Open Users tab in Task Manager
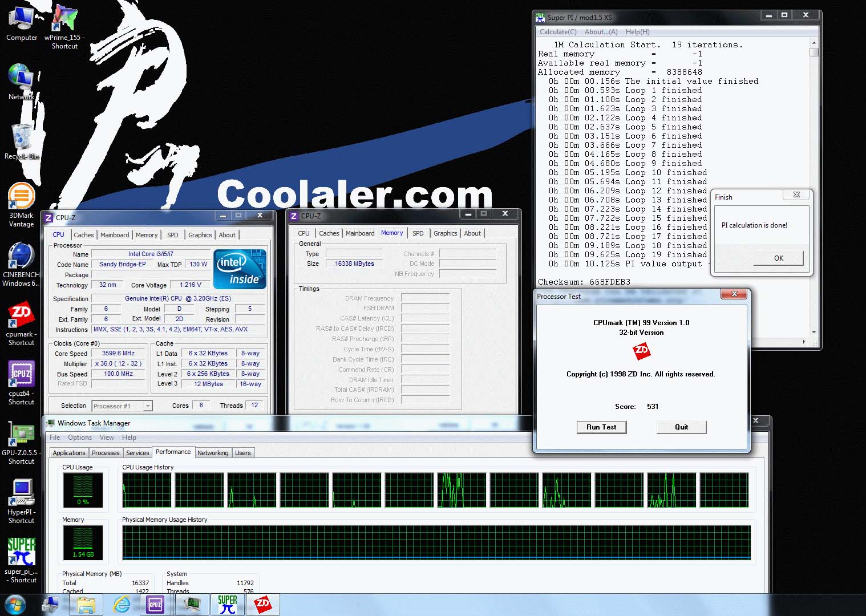This screenshot has height=616, width=866. pyautogui.click(x=243, y=453)
